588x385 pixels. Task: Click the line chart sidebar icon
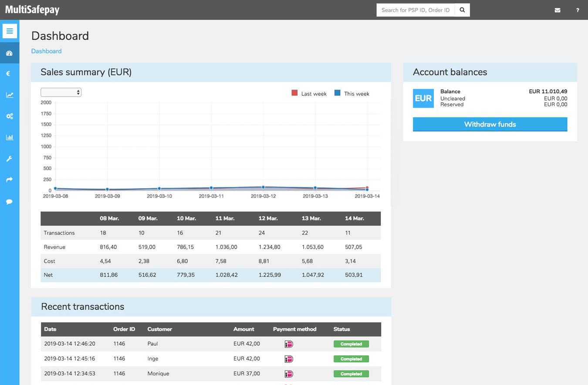click(x=10, y=95)
